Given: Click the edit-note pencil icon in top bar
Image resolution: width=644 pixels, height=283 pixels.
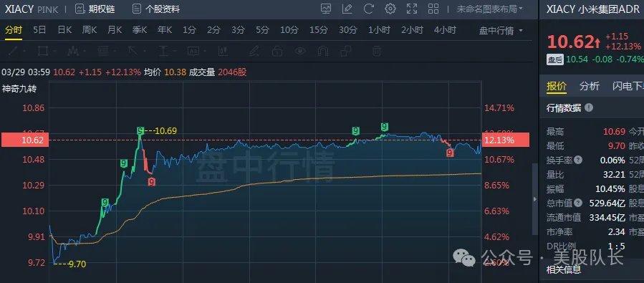Looking at the screenshot, I should point(347,9).
